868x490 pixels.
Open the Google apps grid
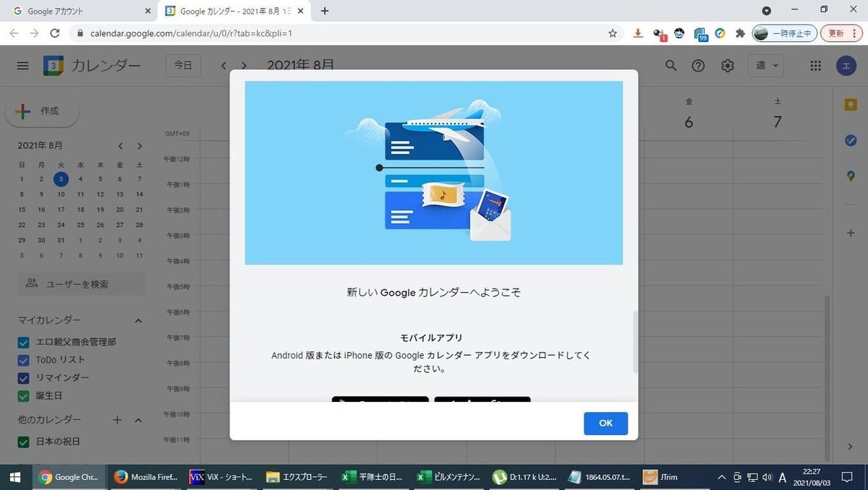[x=815, y=65]
